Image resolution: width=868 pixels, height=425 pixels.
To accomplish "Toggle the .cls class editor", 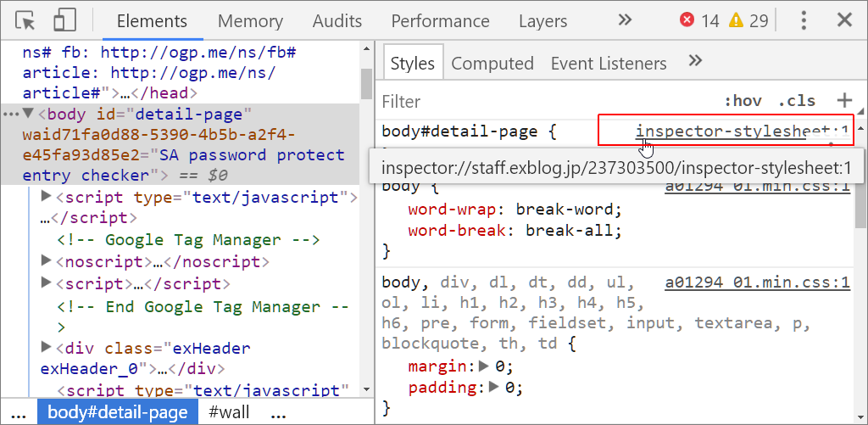I will (797, 102).
